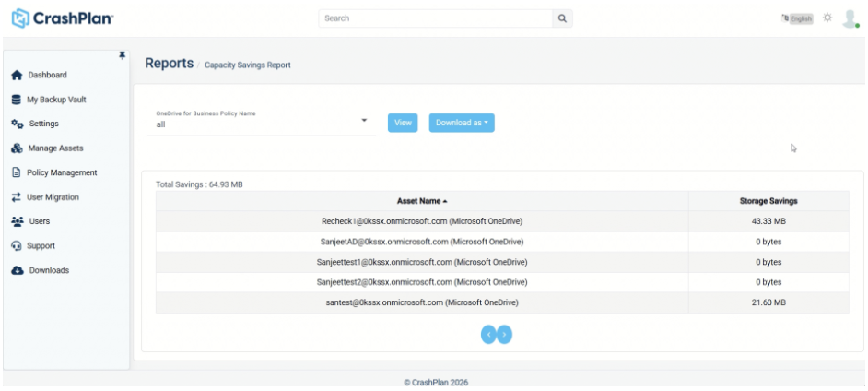The height and width of the screenshot is (391, 868).
Task: Select the SanjeetAD@0kssx.onmicrosoft.com row
Action: 502,242
